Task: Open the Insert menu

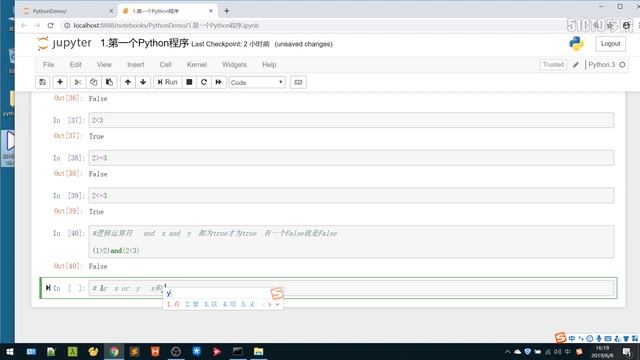Action: click(x=136, y=64)
